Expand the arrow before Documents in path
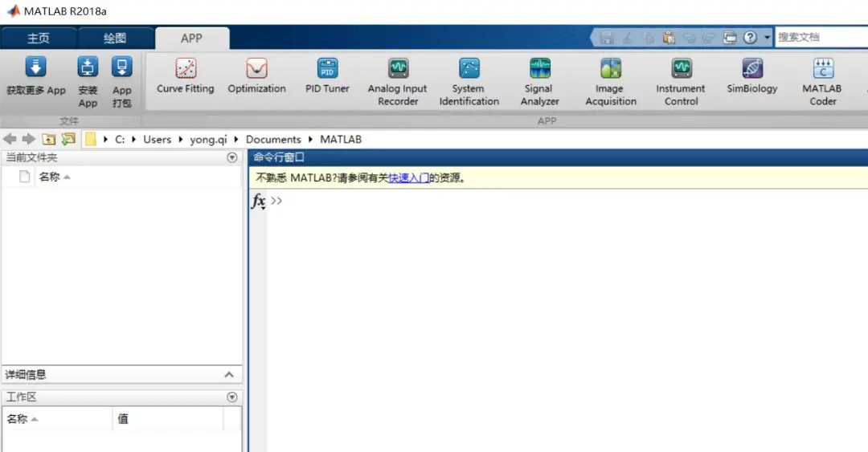Screen dimensions: 868x452 [x=235, y=140]
